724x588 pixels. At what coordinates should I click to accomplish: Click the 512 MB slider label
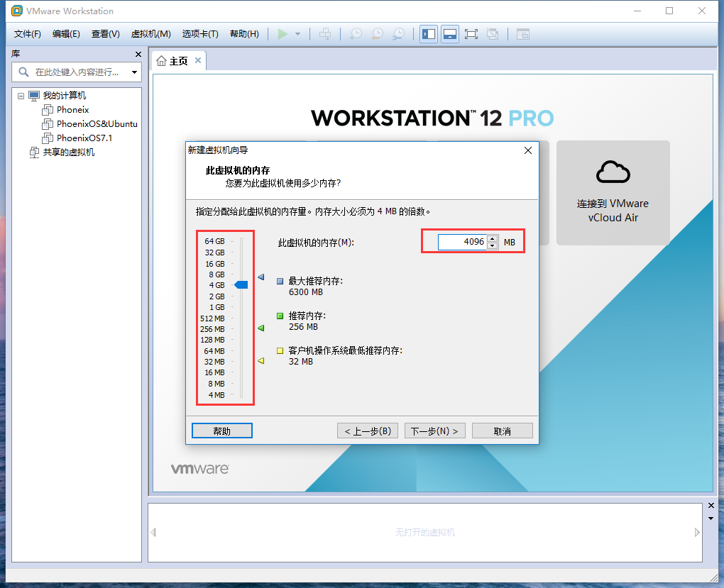[212, 318]
